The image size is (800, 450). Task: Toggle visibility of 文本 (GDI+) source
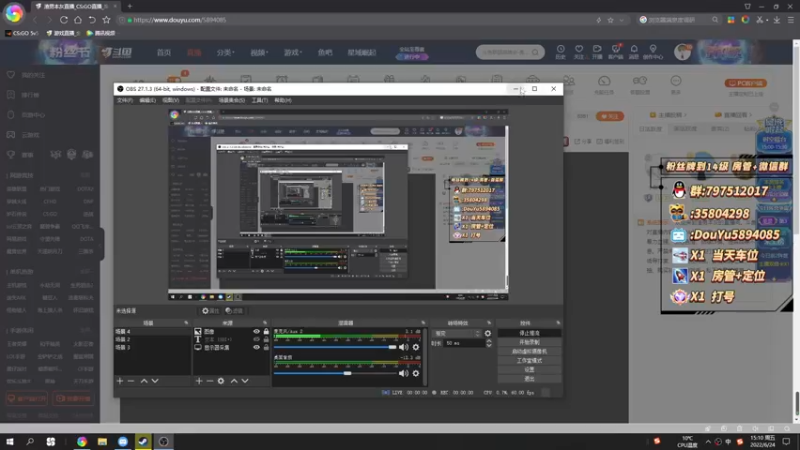pos(256,339)
